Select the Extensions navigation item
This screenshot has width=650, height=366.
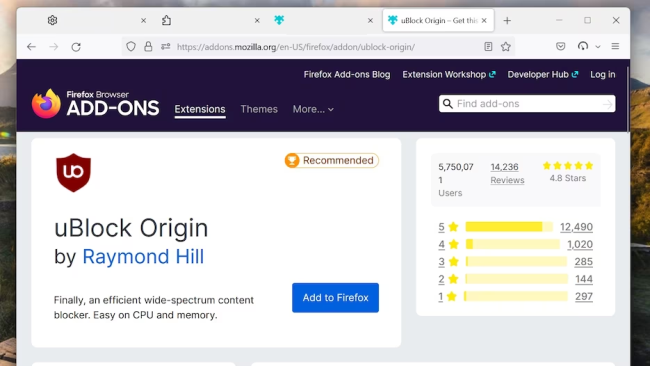coord(200,109)
